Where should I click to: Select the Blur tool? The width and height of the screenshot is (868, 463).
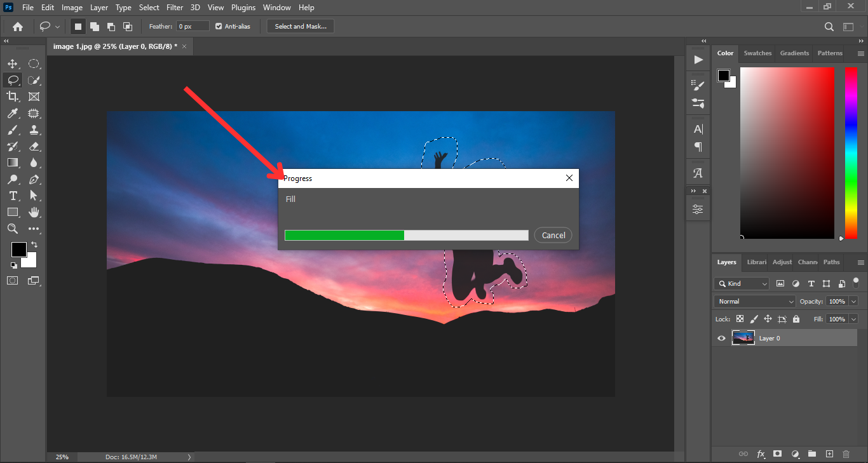[34, 163]
